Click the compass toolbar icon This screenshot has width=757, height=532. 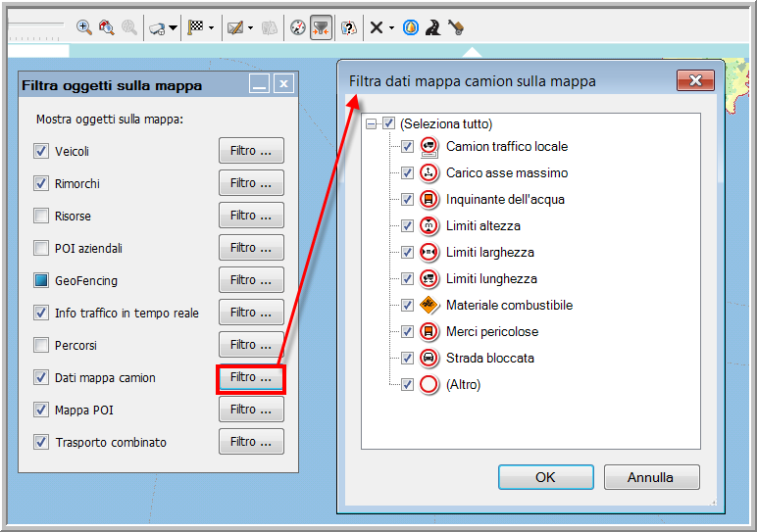click(298, 27)
